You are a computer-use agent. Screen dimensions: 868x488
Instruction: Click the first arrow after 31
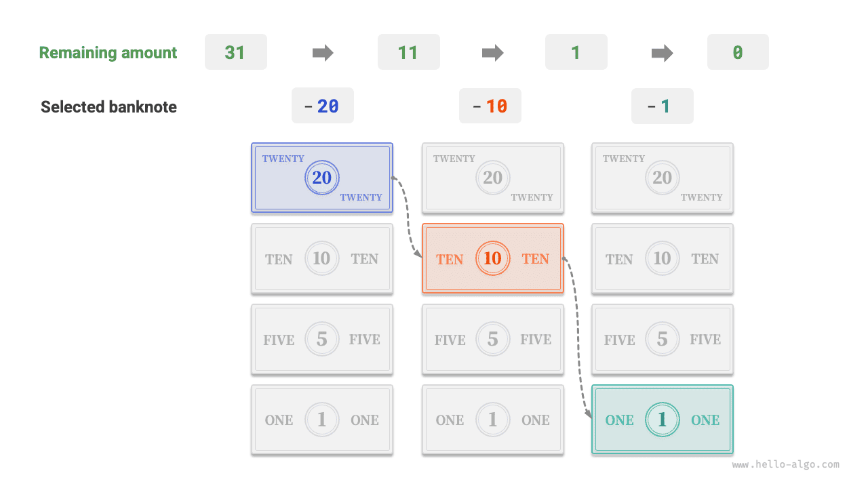(x=323, y=52)
